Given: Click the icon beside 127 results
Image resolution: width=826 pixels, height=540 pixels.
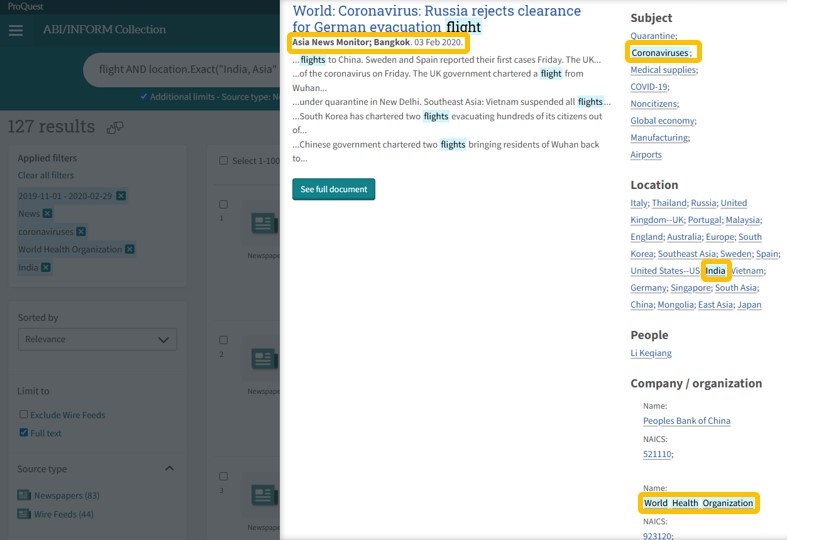Looking at the screenshot, I should [115, 127].
